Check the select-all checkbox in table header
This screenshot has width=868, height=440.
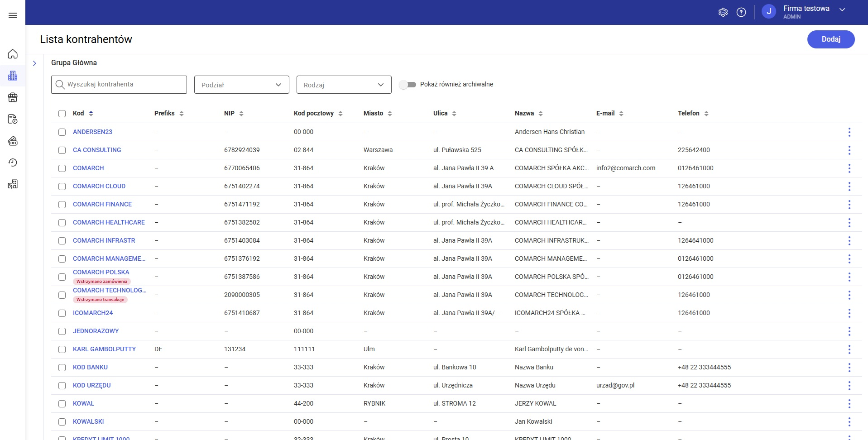click(x=62, y=114)
